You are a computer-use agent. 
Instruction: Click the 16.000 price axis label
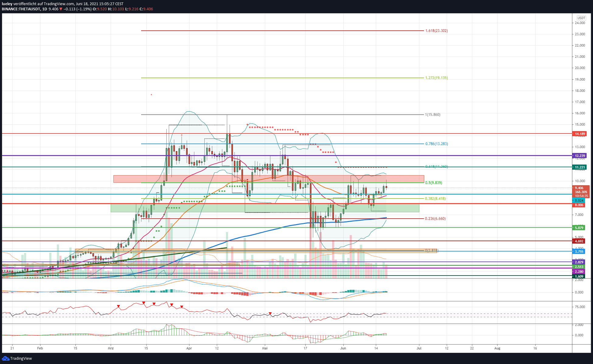click(580, 113)
